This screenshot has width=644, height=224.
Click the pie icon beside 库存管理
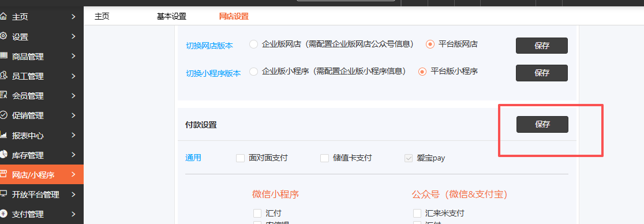pos(3,155)
